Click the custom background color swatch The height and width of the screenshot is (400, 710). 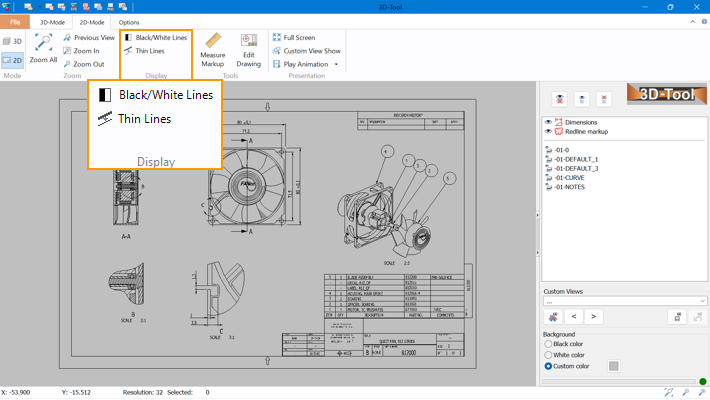[x=614, y=366]
